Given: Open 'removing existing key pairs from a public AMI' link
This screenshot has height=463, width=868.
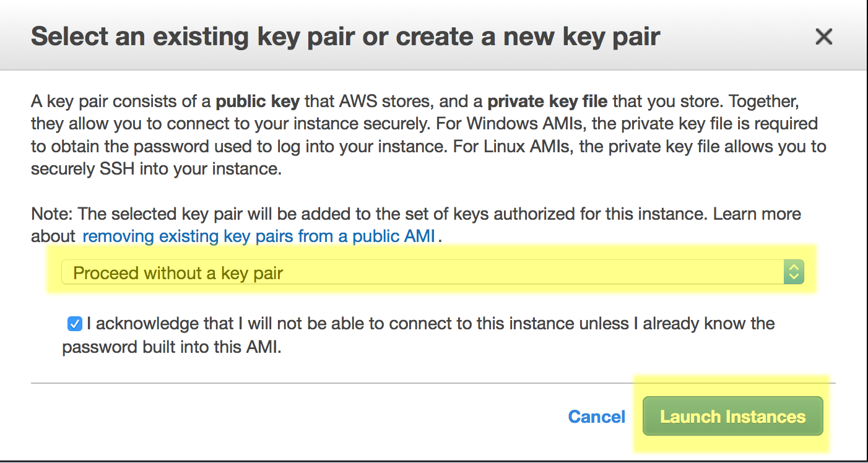Looking at the screenshot, I should (258, 236).
